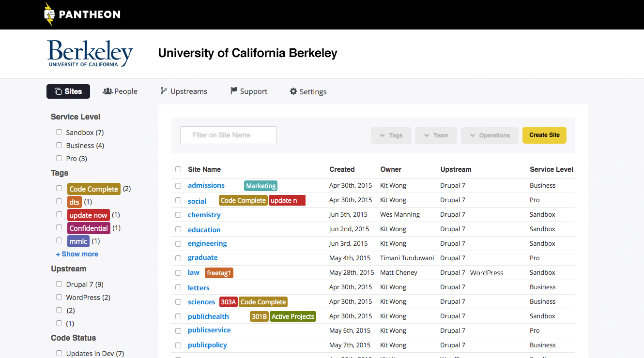Select the red 'update now' tag swatch
The width and height of the screenshot is (644, 358).
tap(89, 215)
